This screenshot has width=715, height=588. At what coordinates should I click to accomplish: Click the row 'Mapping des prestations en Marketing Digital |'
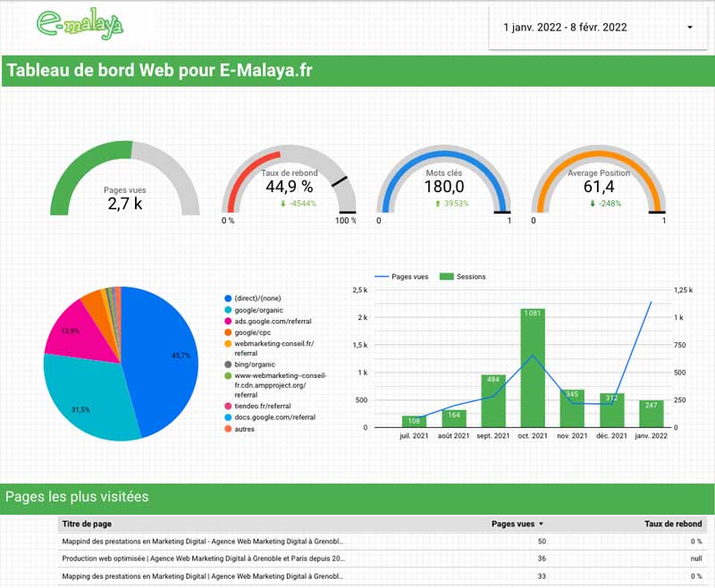coord(383,576)
